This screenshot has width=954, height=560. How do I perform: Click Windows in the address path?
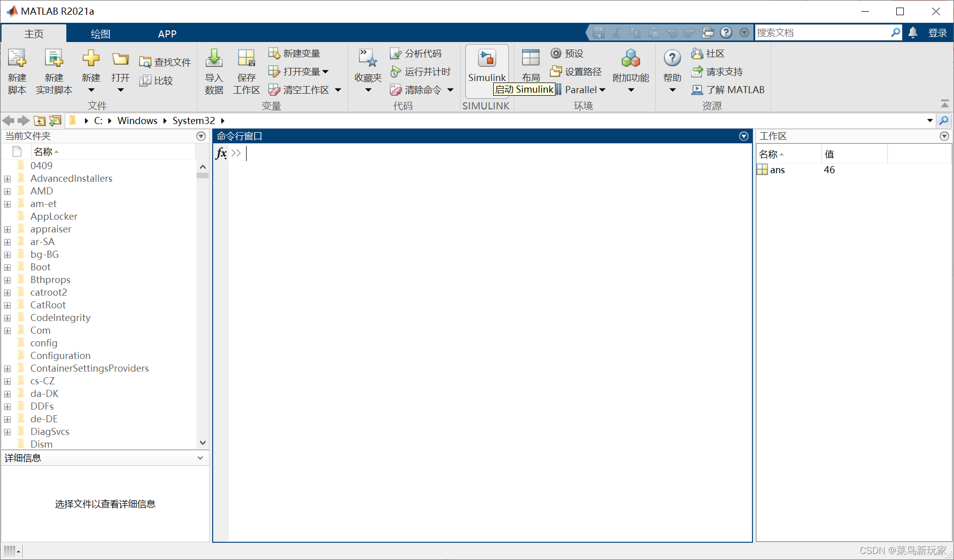click(137, 121)
